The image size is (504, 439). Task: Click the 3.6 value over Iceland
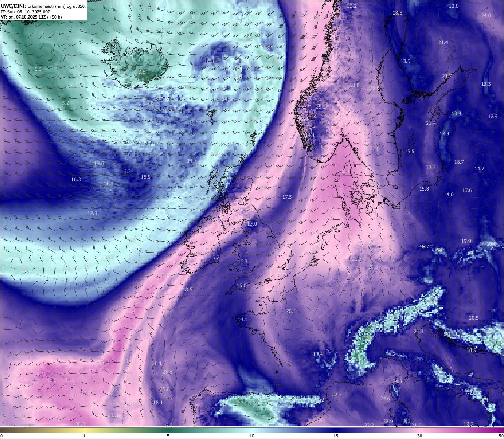point(142,72)
